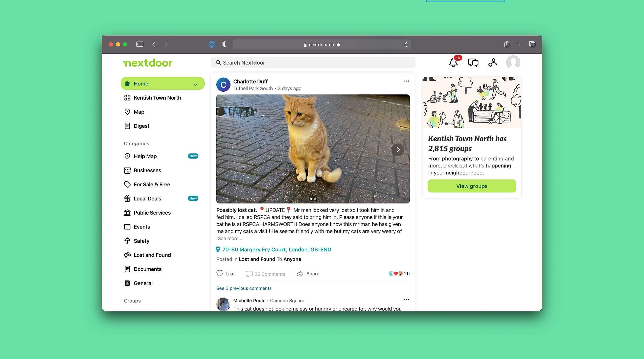Click the Charlotte Duff author name
This screenshot has height=359, width=644.
pos(250,82)
